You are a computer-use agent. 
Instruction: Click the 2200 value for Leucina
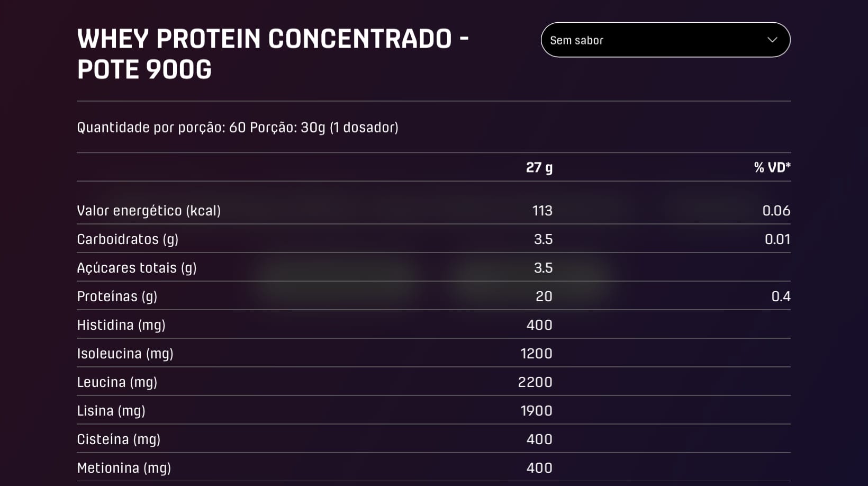tap(535, 382)
